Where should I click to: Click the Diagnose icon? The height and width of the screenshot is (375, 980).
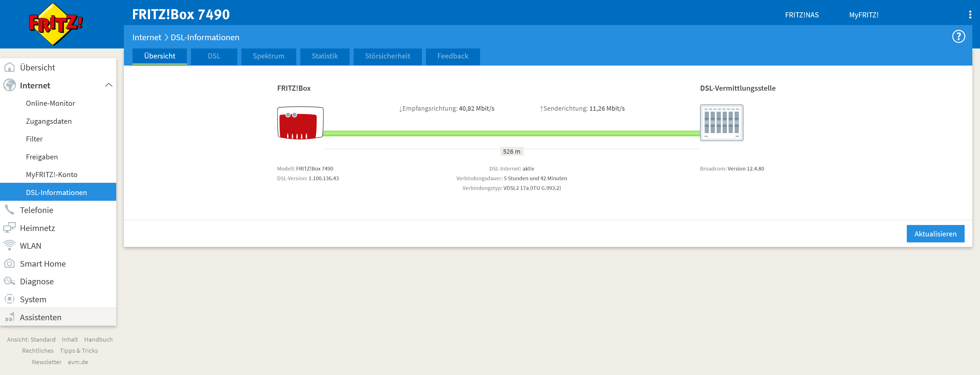click(x=9, y=281)
